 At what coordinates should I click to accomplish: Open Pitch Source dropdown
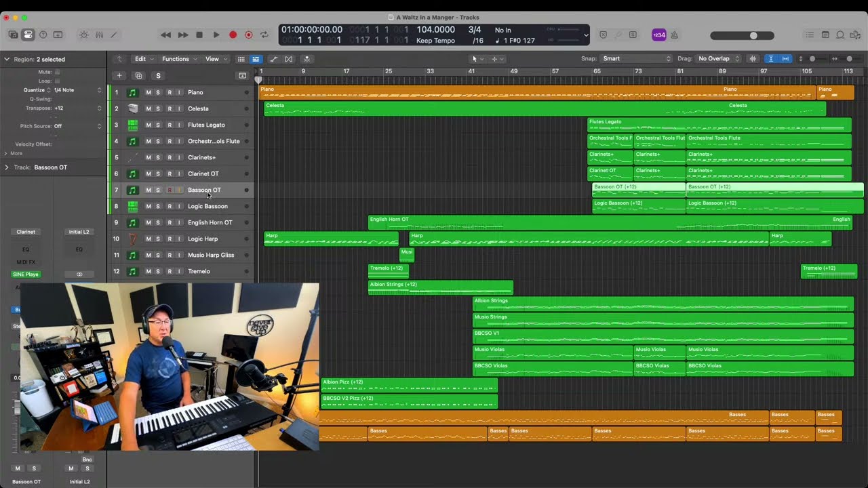77,126
